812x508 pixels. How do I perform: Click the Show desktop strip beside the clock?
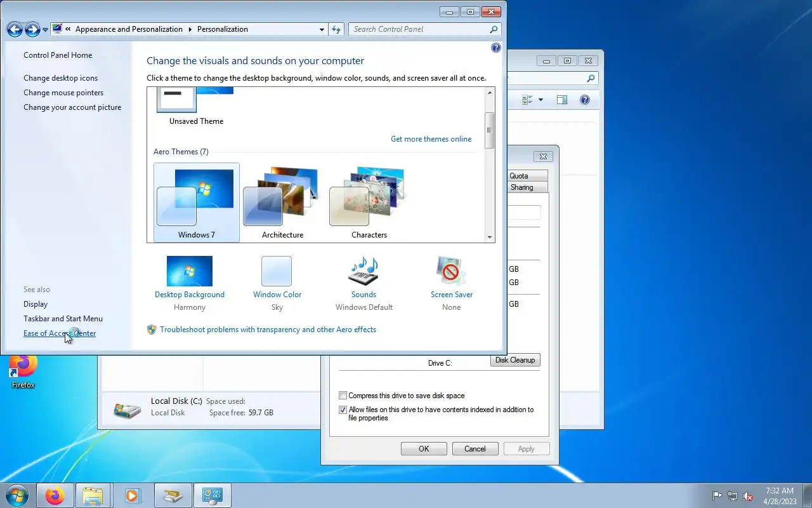click(807, 495)
